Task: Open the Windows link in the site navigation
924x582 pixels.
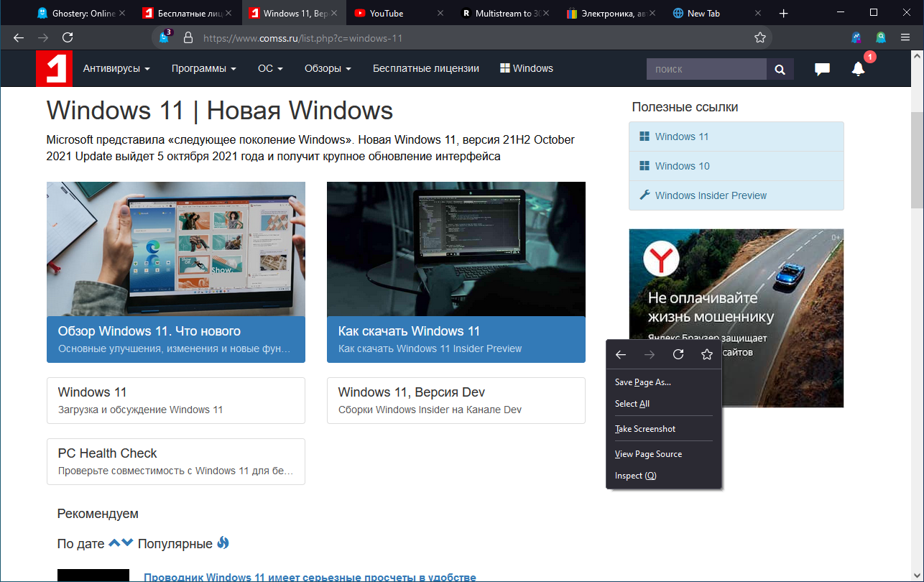Action: pyautogui.click(x=527, y=69)
